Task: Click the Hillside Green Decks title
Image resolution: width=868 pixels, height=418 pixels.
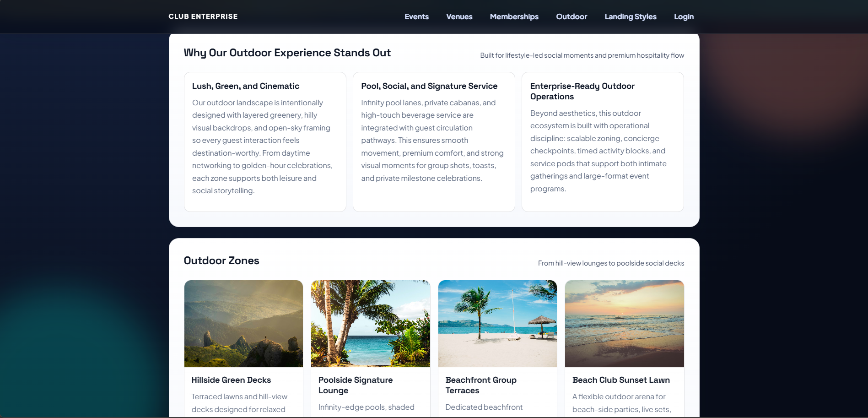Action: [x=231, y=380]
